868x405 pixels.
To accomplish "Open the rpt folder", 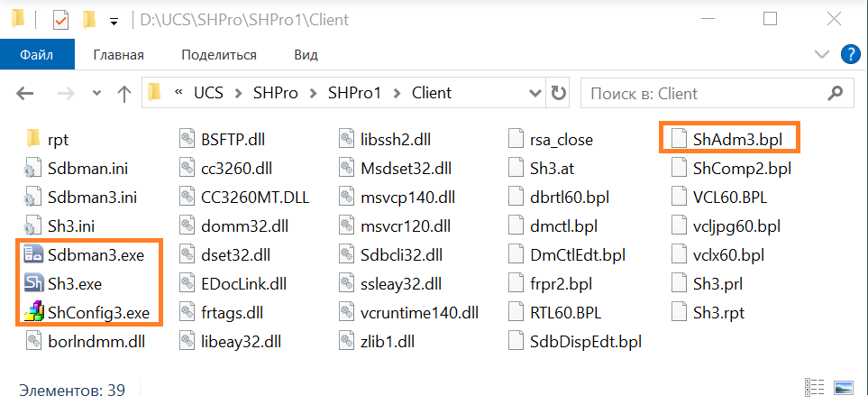I will [x=58, y=140].
